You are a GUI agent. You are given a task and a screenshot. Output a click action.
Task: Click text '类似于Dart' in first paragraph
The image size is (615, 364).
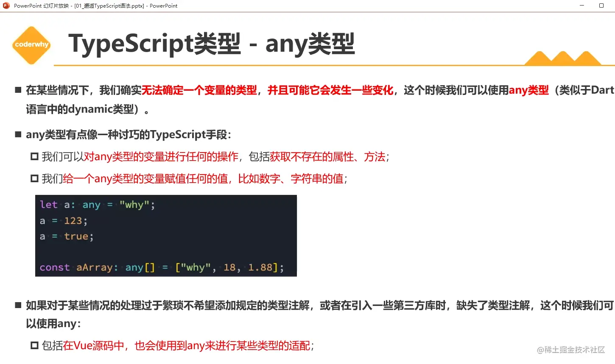[586, 90]
